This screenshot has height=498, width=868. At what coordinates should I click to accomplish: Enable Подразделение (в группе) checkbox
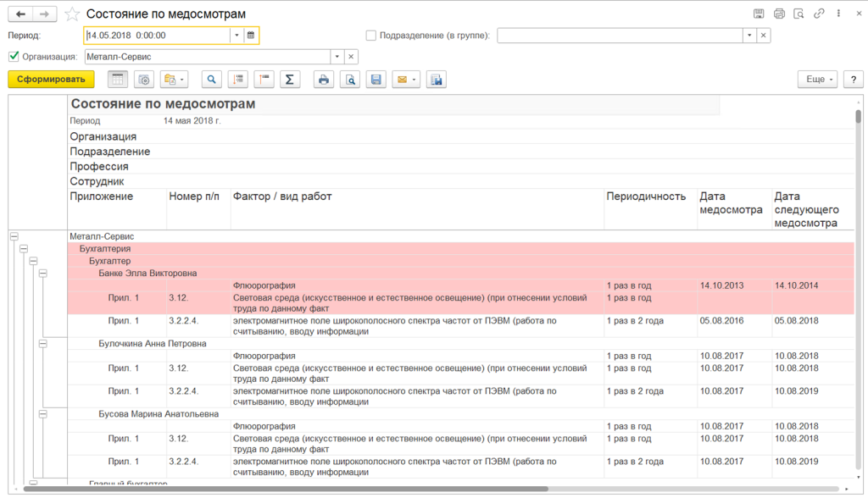pos(371,36)
